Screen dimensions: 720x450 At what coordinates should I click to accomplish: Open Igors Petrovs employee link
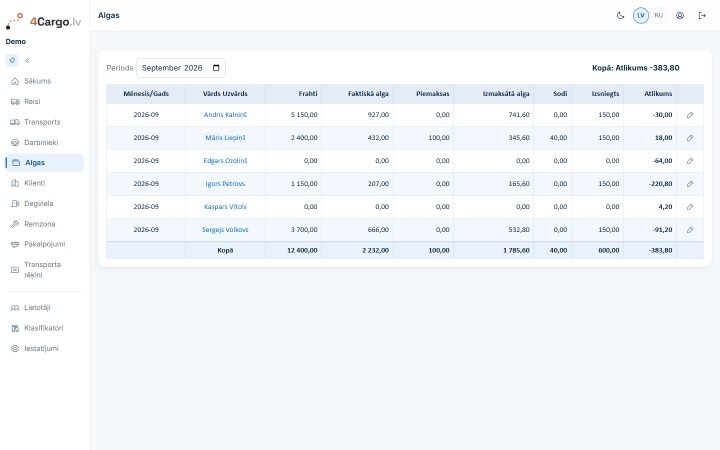pos(225,184)
